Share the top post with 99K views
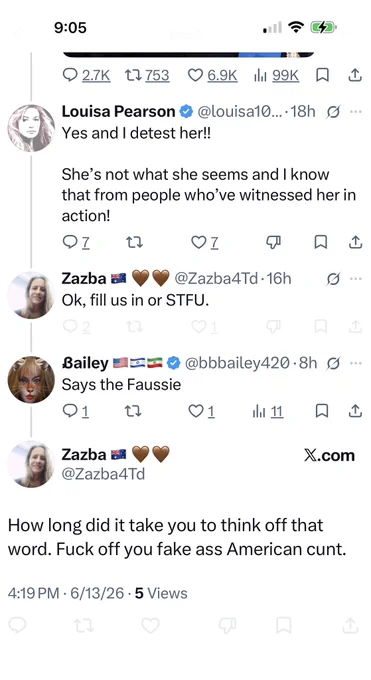Image resolution: width=371 pixels, height=680 pixels. click(x=355, y=75)
